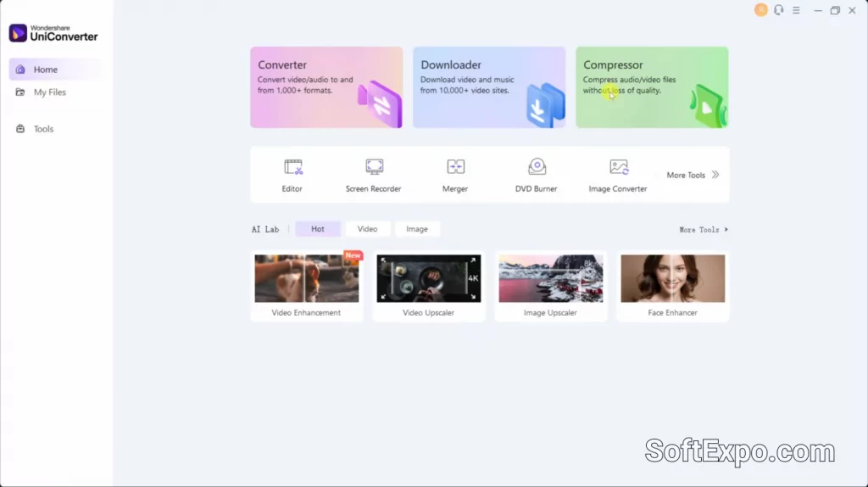Open the DVD Burner tool
This screenshot has height=487, width=868.
pyautogui.click(x=537, y=175)
